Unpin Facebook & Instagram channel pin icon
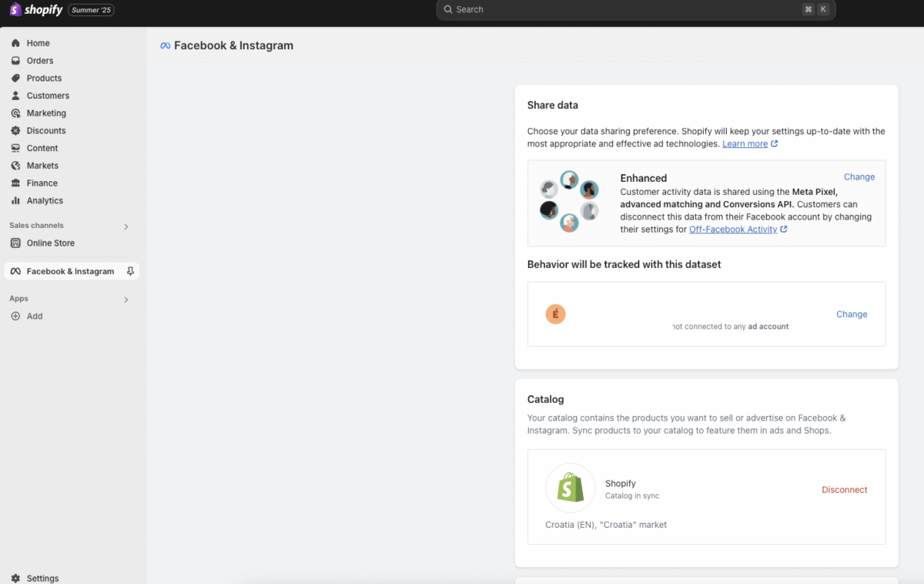The image size is (924, 584). (130, 271)
